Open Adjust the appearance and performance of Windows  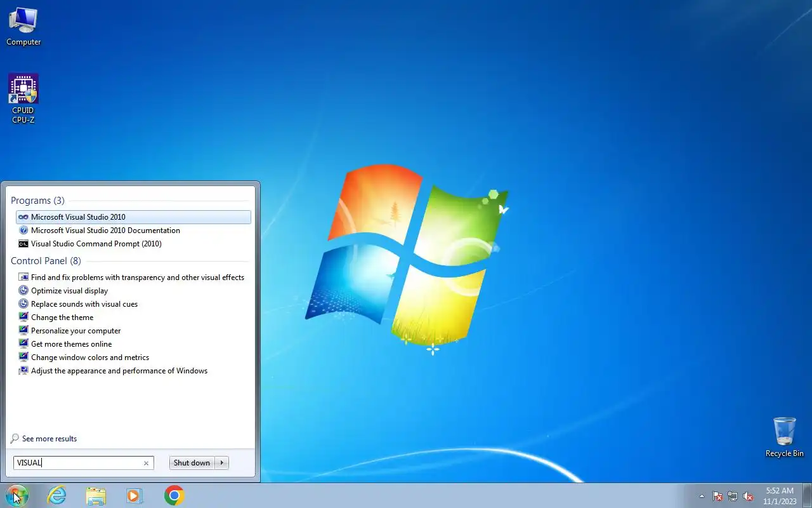pos(133,371)
